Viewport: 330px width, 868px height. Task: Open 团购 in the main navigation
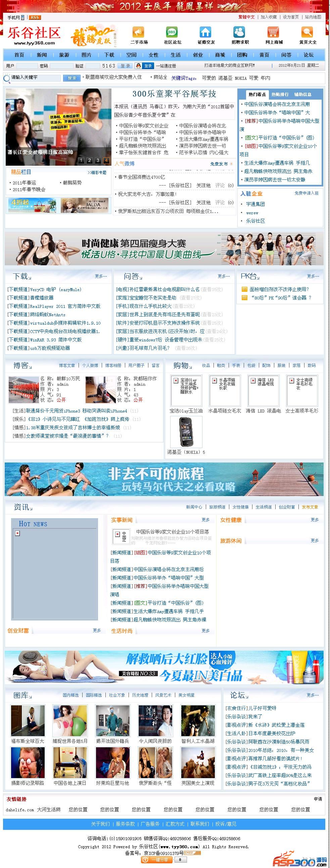[242, 55]
